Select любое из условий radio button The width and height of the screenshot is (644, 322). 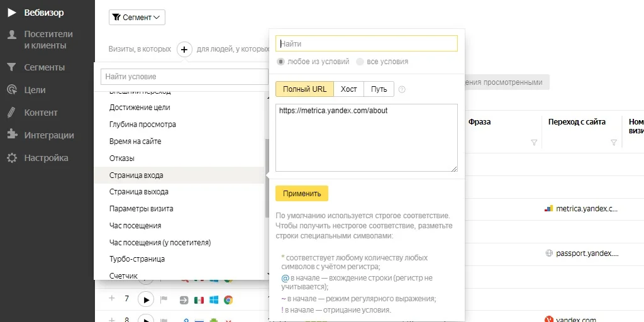281,62
